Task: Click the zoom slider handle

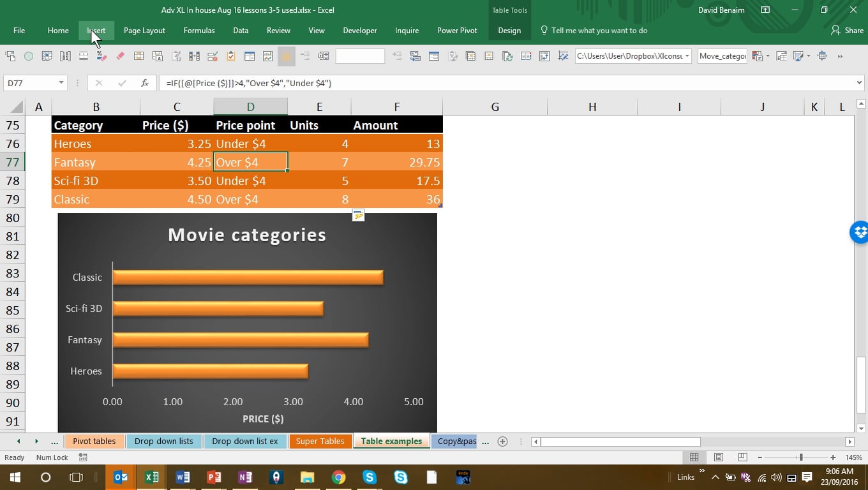Action: tap(801, 457)
